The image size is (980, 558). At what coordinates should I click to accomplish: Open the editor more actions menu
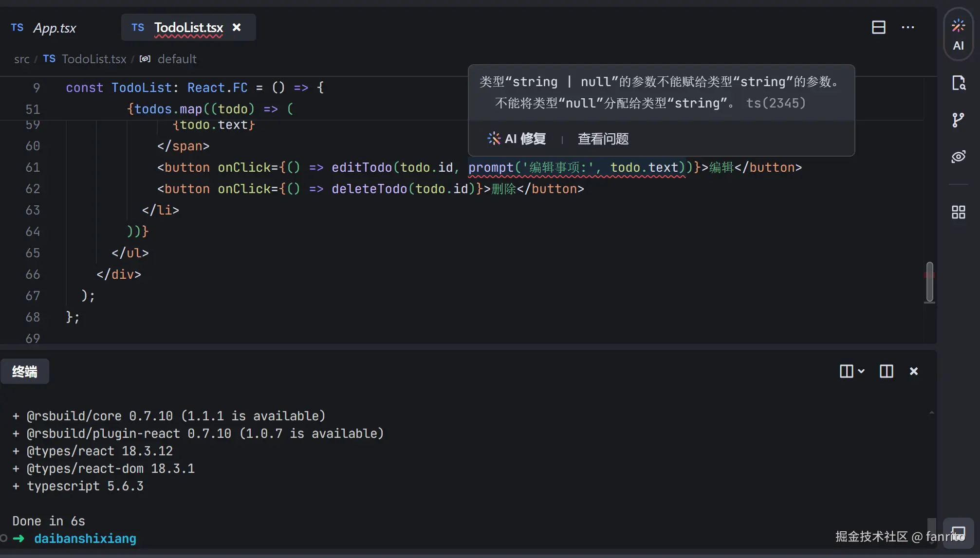pyautogui.click(x=907, y=27)
